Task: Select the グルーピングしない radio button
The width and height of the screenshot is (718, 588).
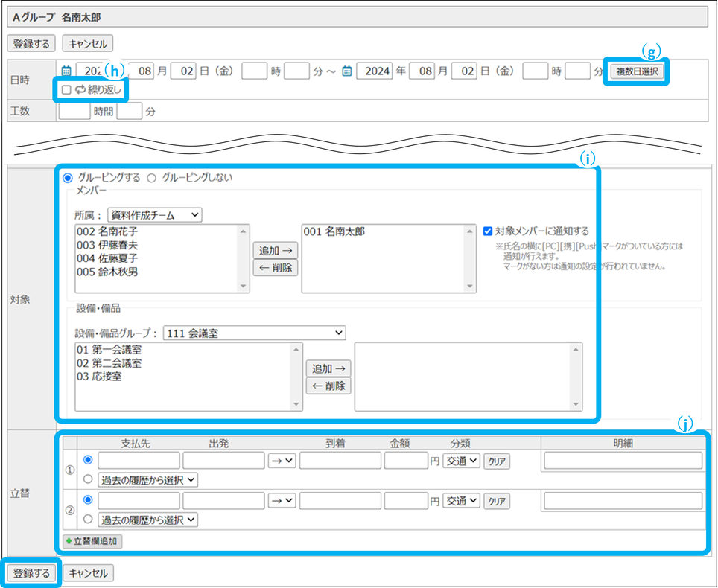Action: [151, 178]
